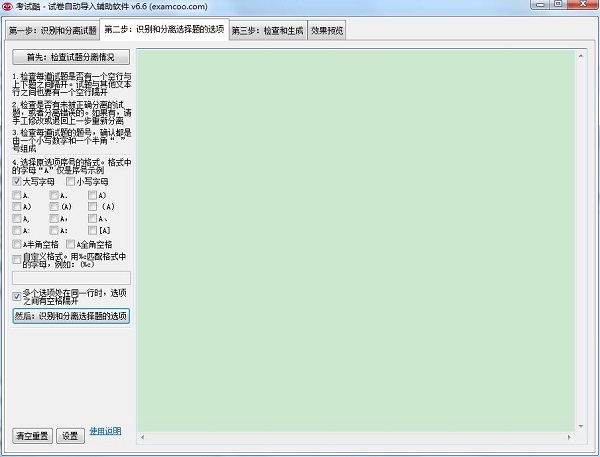
Task: Click the app logo icon in title bar
Action: pos(8,7)
